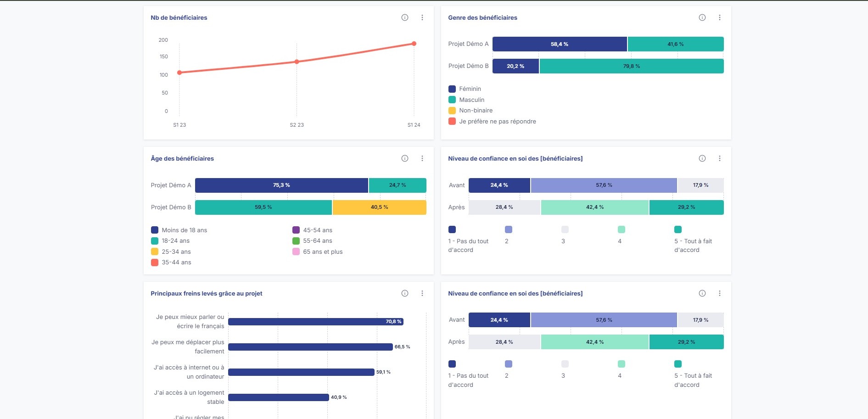Open three-dot menu on Nb de bénéficiaires card
The width and height of the screenshot is (868, 419).
click(x=422, y=17)
